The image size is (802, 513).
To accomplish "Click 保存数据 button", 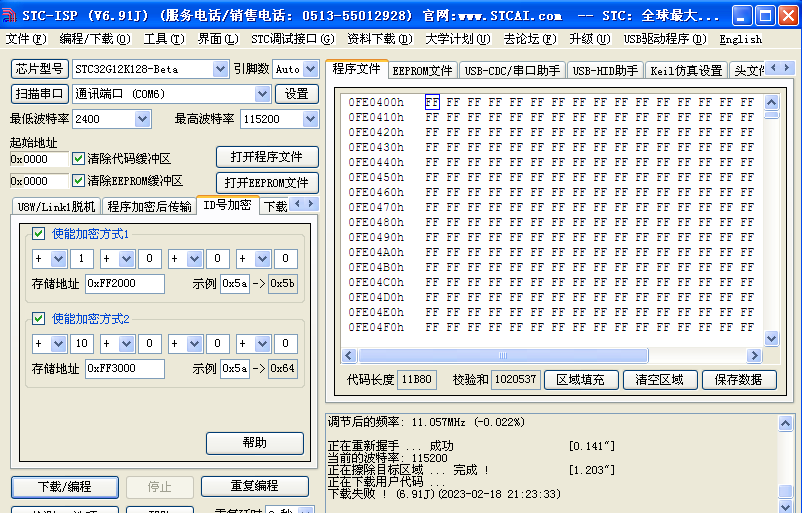I will click(x=739, y=380).
